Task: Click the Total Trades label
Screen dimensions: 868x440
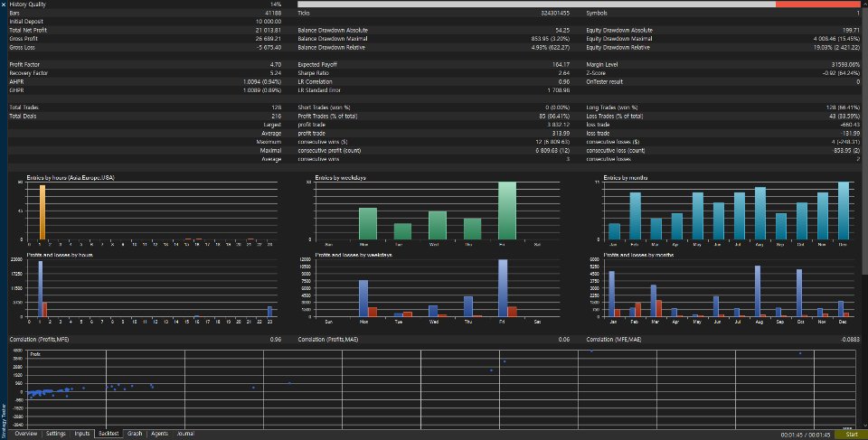Action: [24, 108]
